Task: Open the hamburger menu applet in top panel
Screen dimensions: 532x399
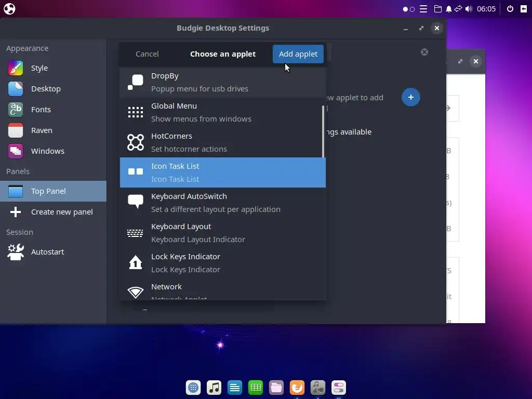Action: pyautogui.click(x=423, y=9)
